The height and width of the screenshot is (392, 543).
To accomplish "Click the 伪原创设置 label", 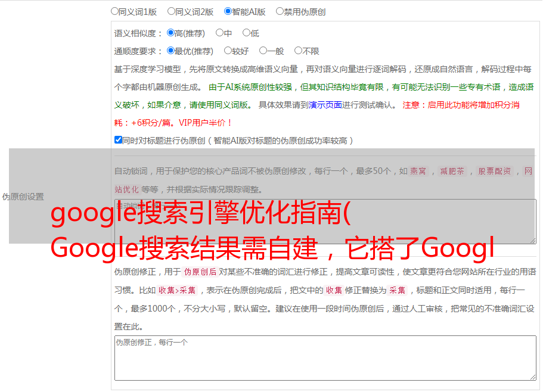I will [x=23, y=197].
